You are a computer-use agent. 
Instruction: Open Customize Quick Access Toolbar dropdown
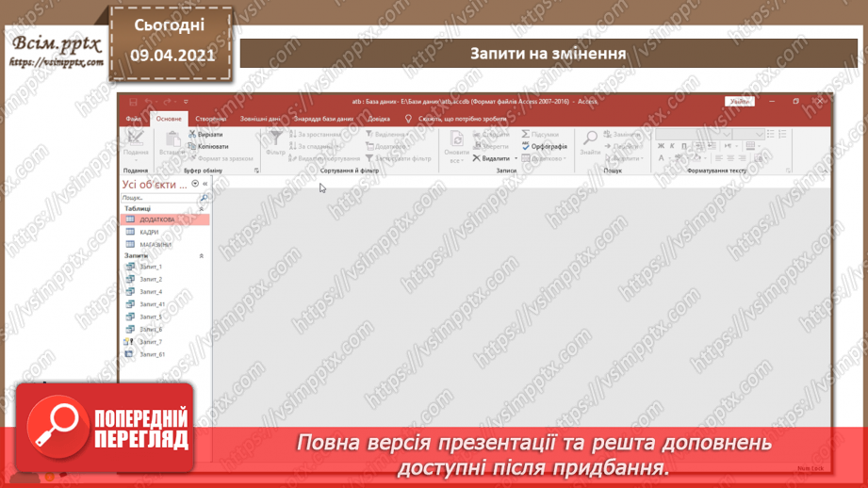pos(186,102)
